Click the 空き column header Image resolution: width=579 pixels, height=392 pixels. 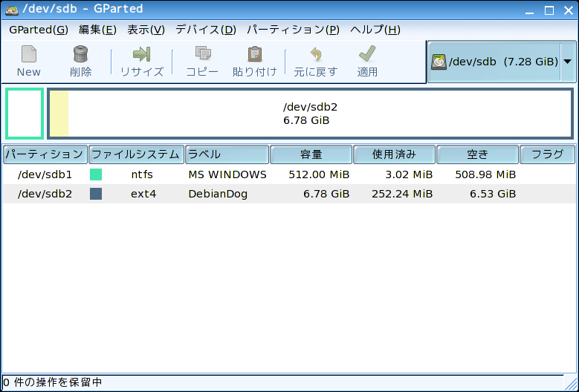tap(477, 154)
